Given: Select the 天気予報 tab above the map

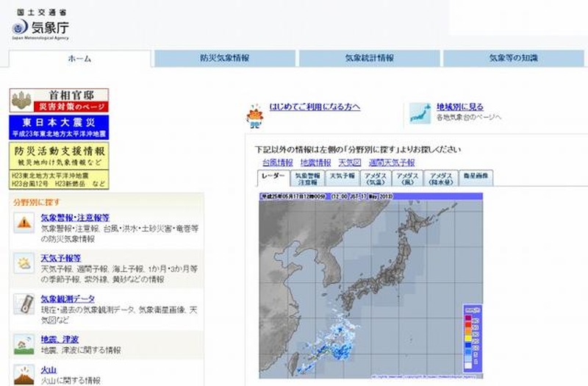Looking at the screenshot, I should pyautogui.click(x=342, y=178).
